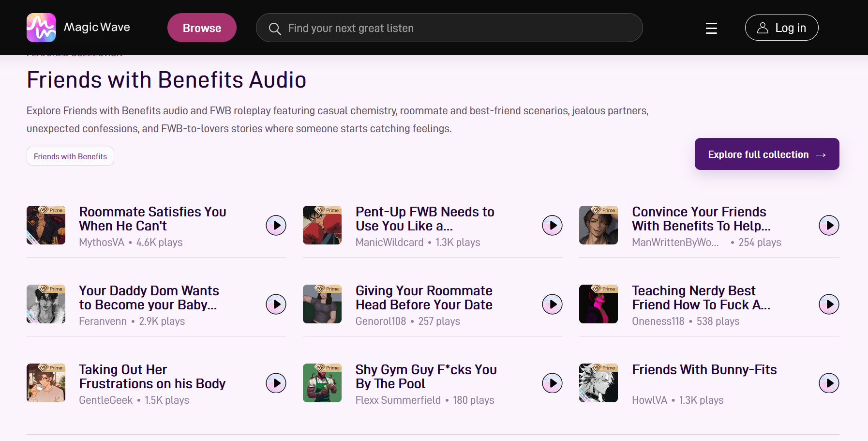
Task: Open Teaching Nerdy Best Friend thumbnail
Action: pos(599,304)
